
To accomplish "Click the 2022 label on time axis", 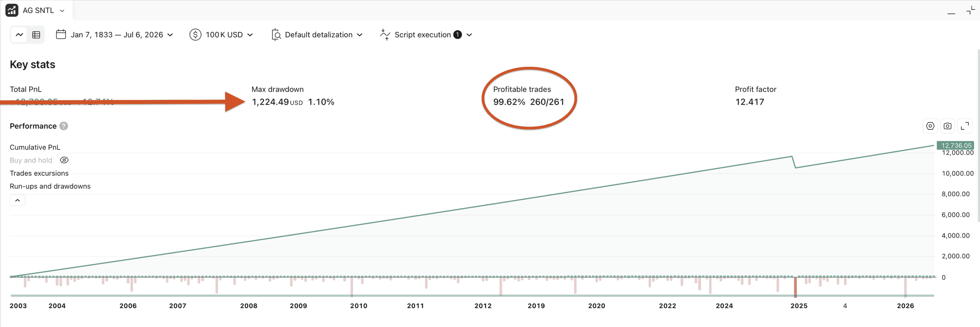I will [668, 306].
